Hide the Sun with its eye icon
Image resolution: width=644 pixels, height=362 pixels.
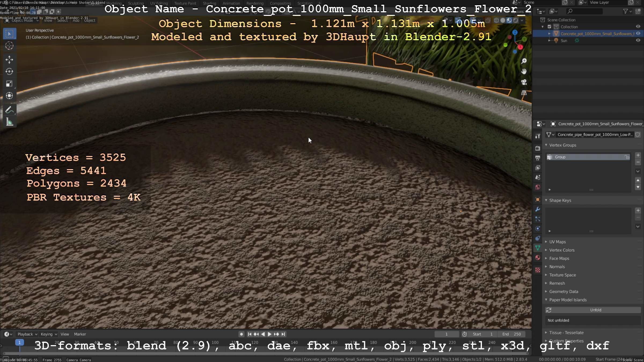click(x=638, y=40)
